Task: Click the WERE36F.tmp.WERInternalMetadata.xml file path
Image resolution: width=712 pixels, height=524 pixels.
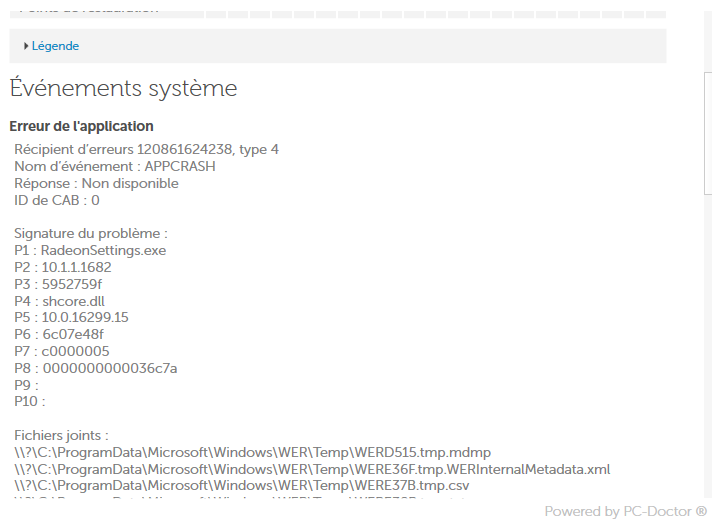Action: click(312, 469)
